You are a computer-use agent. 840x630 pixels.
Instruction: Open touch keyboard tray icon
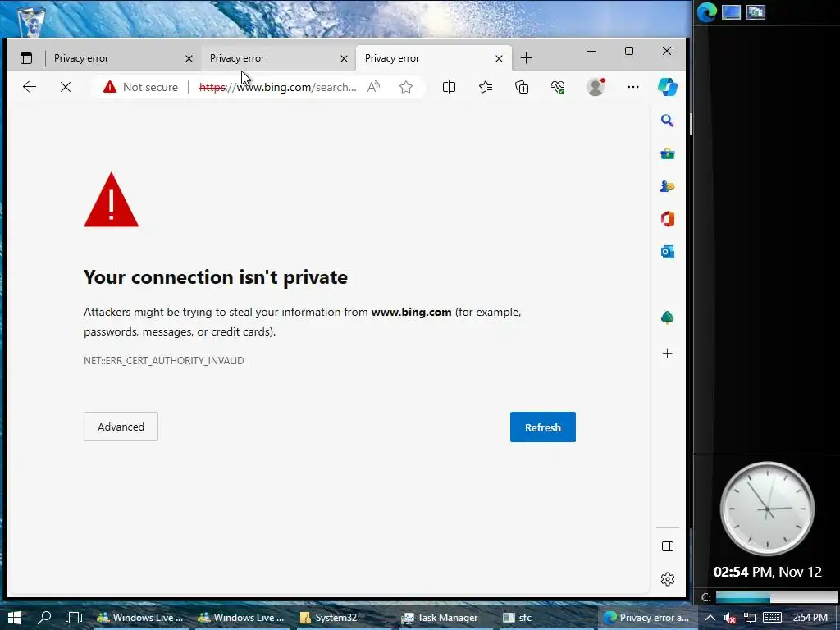point(772,618)
